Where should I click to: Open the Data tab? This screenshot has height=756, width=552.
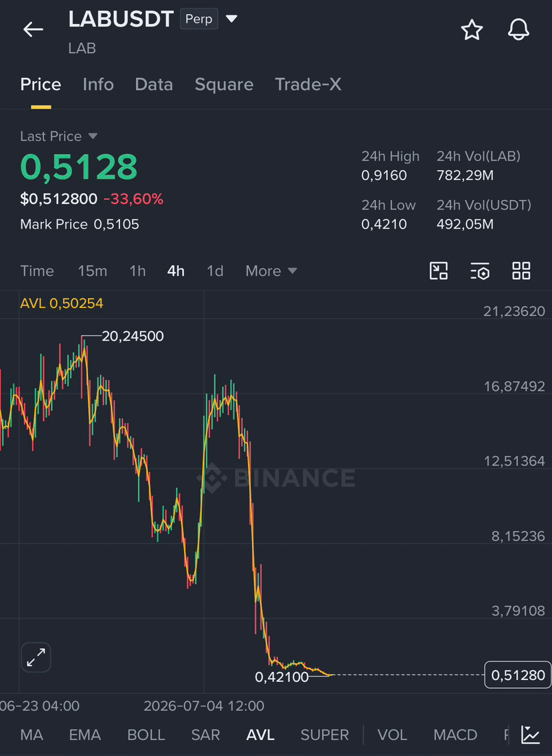pyautogui.click(x=154, y=85)
